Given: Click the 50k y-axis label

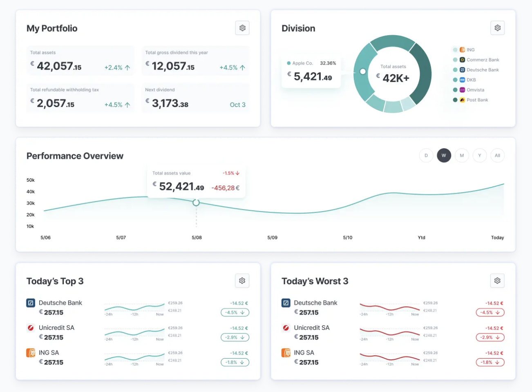Looking at the screenshot, I should tap(31, 180).
